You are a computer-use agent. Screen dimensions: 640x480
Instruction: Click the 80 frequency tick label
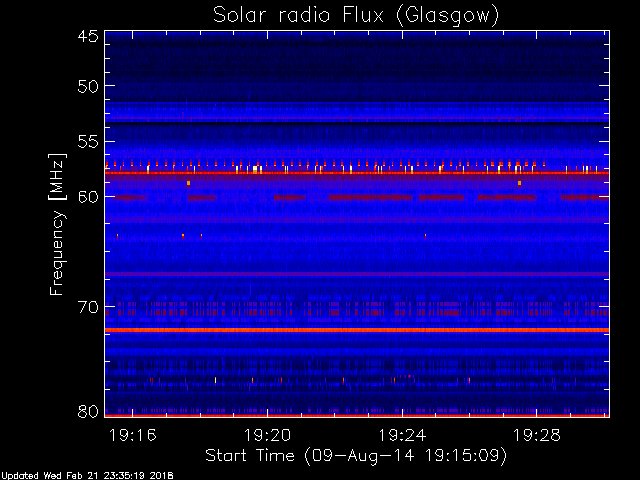click(x=88, y=411)
